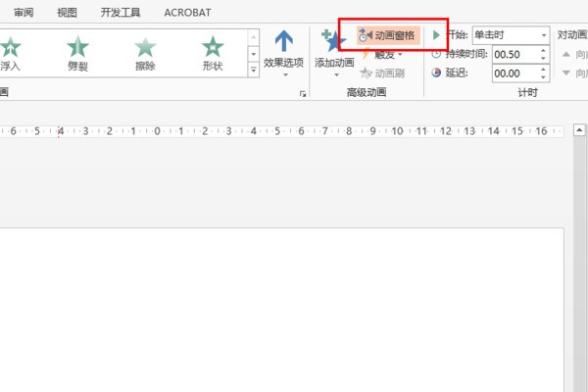
Task: Toggle the 动画窗格 animation pane
Action: point(388,35)
